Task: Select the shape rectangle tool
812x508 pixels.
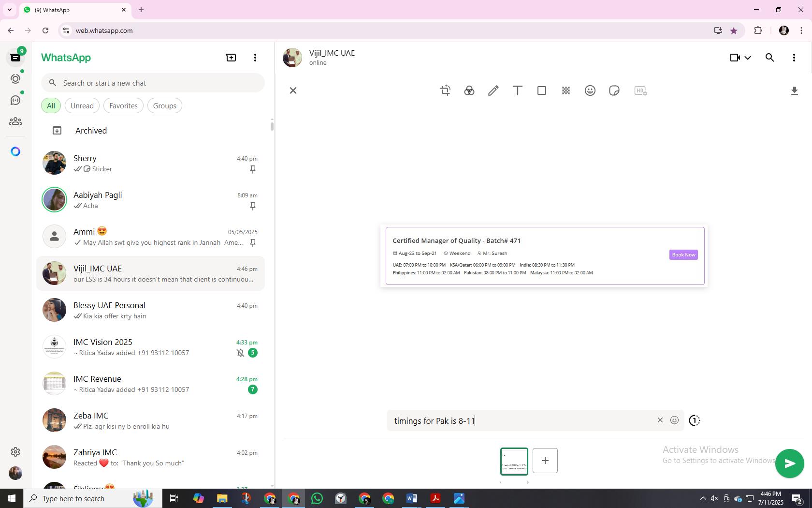Action: 541,90
